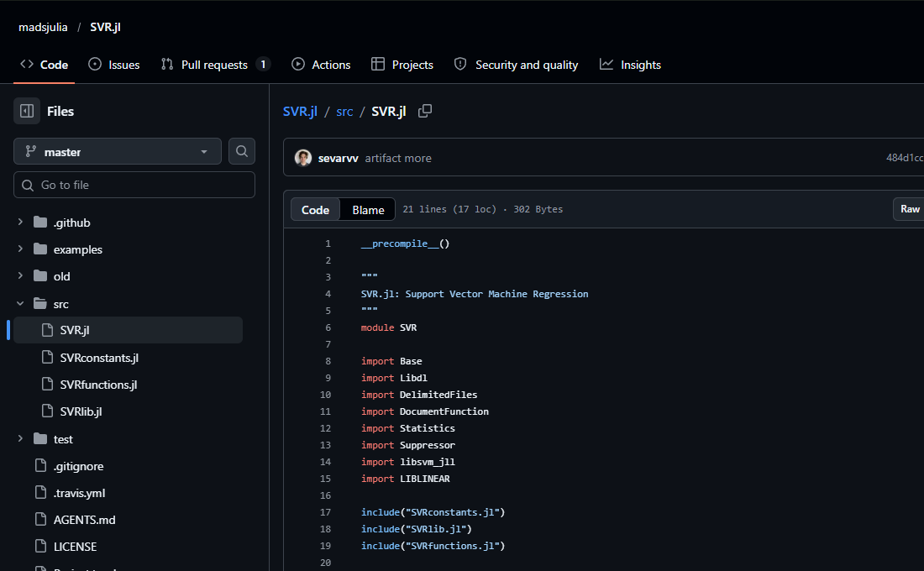This screenshot has width=924, height=571.
Task: Click the LICENSE file icon
Action: pyautogui.click(x=40, y=547)
